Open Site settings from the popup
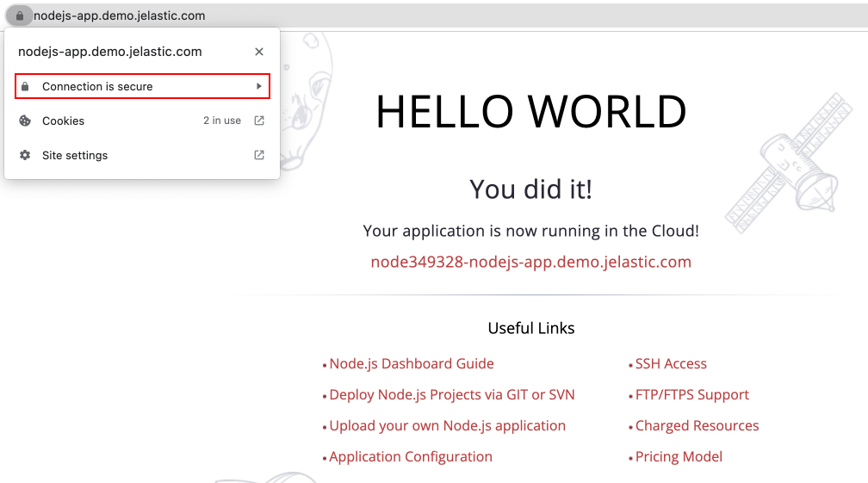 click(142, 156)
